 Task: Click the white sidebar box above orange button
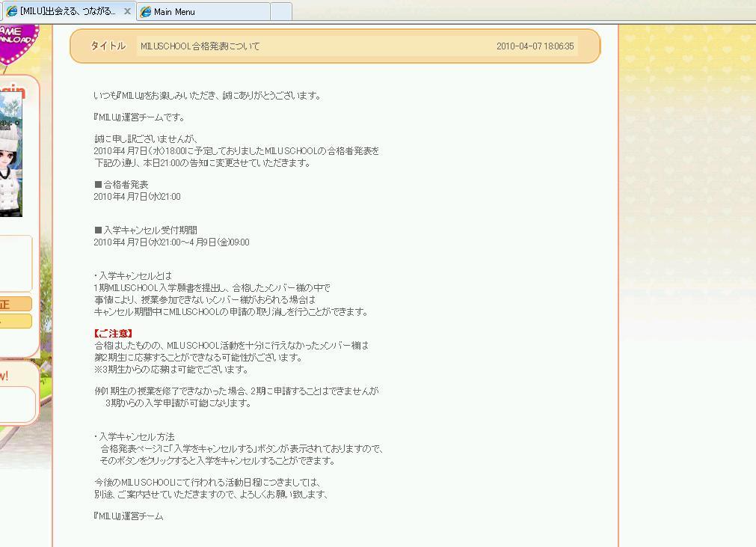(15, 263)
